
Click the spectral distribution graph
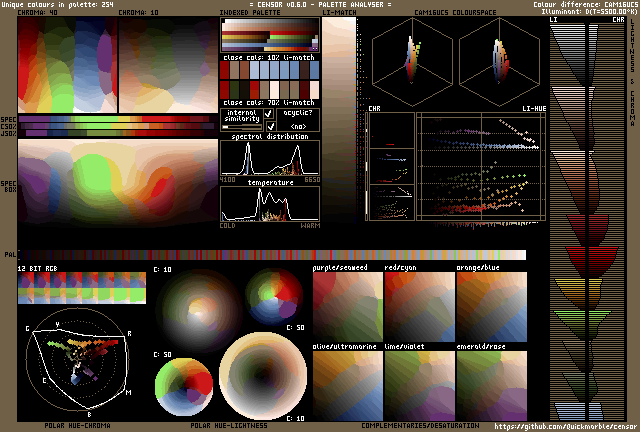pos(270,160)
